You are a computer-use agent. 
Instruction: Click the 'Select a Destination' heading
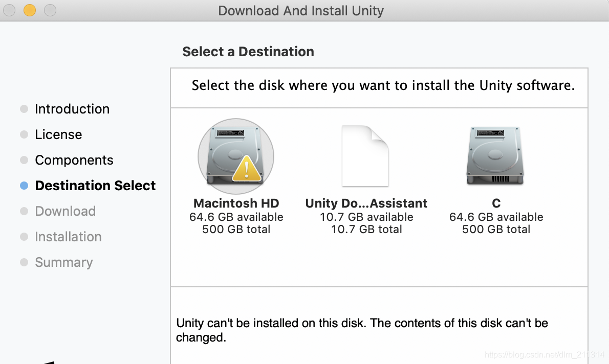tap(248, 52)
